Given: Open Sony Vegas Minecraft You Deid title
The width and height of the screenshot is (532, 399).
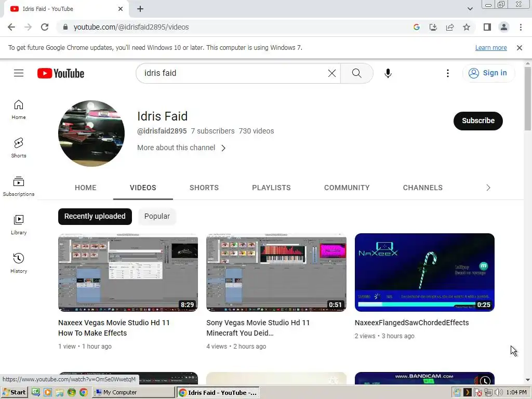Looking at the screenshot, I should [x=258, y=328].
